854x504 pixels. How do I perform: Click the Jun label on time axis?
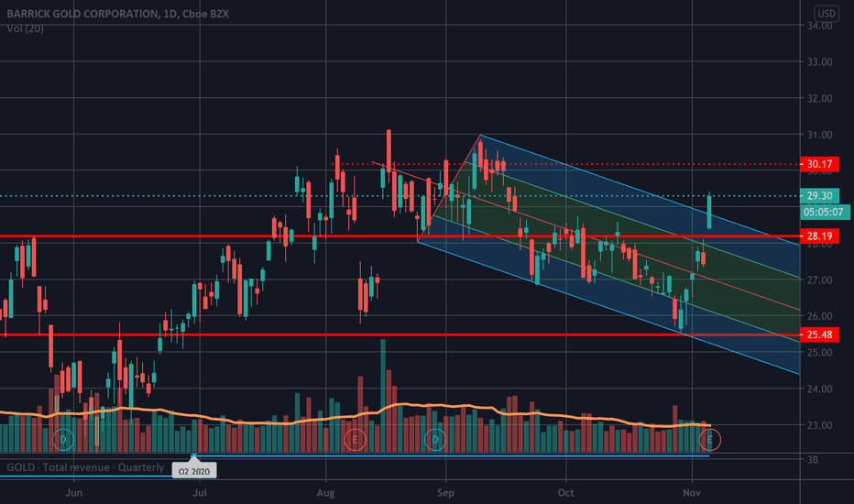[x=73, y=493]
